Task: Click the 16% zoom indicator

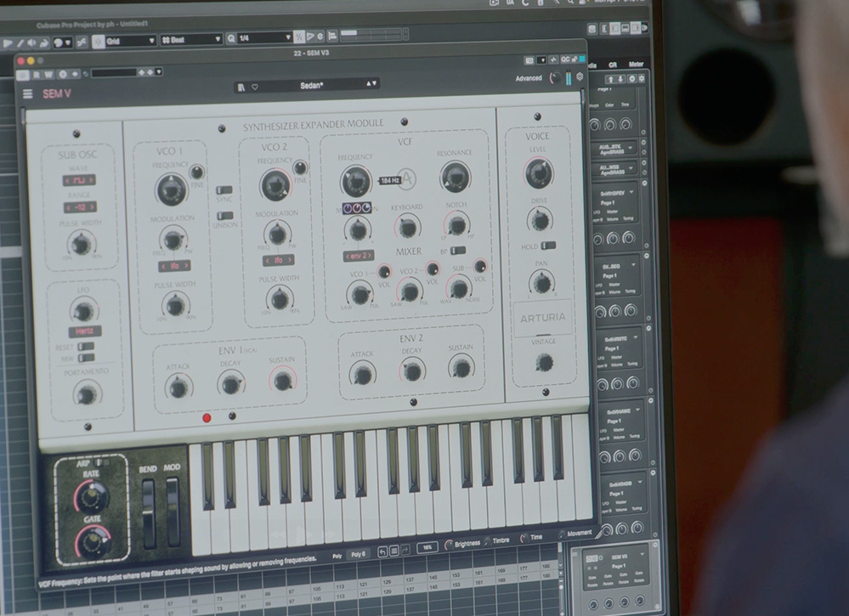Action: click(x=427, y=548)
